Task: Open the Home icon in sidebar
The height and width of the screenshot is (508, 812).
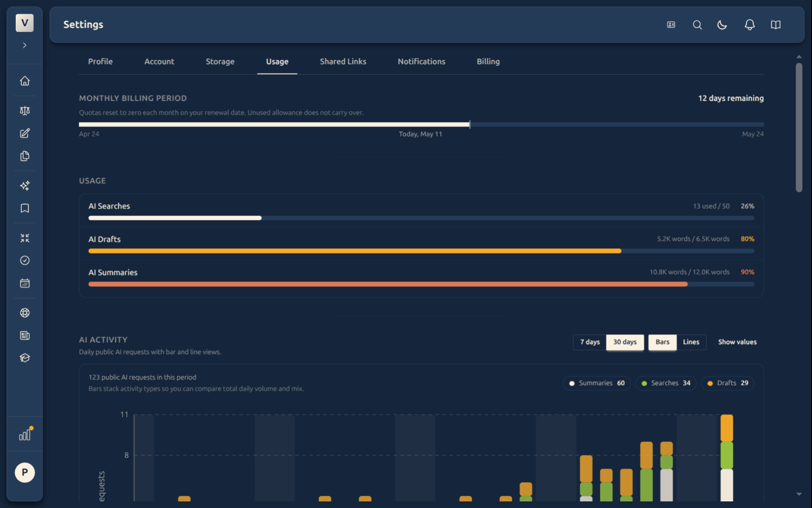Action: (24, 81)
